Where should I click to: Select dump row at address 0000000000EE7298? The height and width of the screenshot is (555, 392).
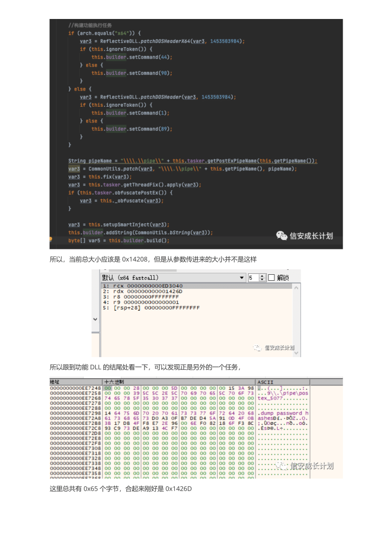(179, 413)
